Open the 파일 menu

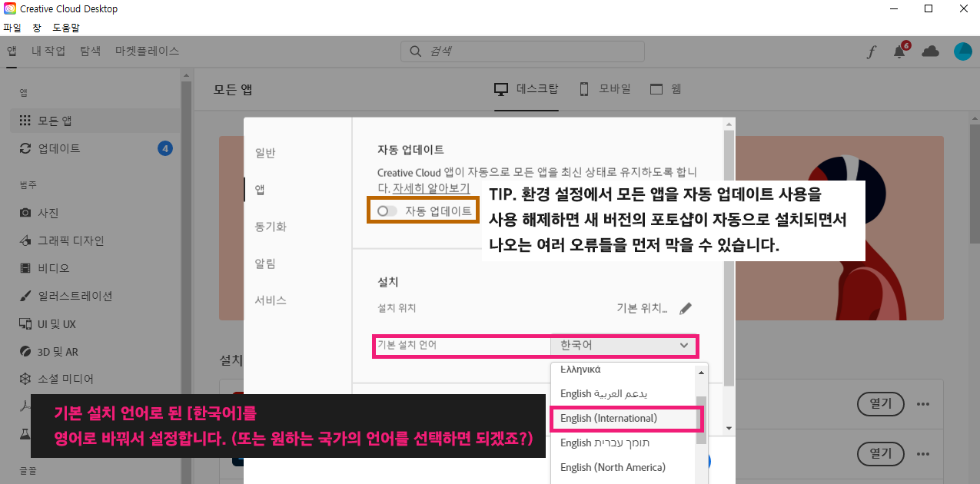pyautogui.click(x=12, y=27)
